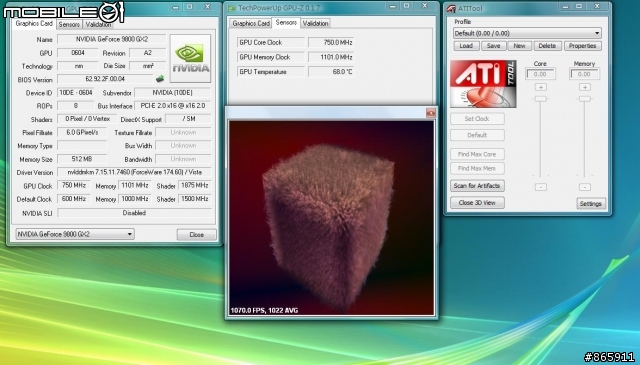The width and height of the screenshot is (640, 365).
Task: Click the Core clock value field
Action: pos(540,74)
